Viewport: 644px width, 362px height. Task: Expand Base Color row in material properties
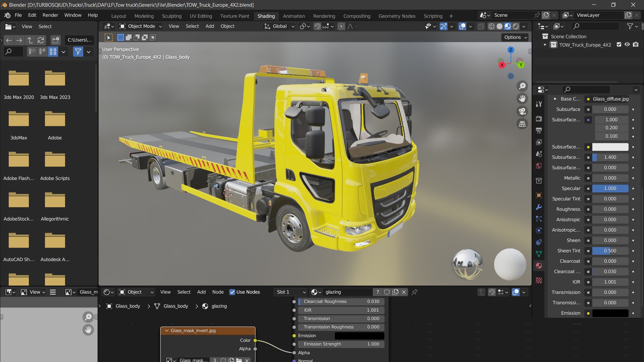pos(555,99)
